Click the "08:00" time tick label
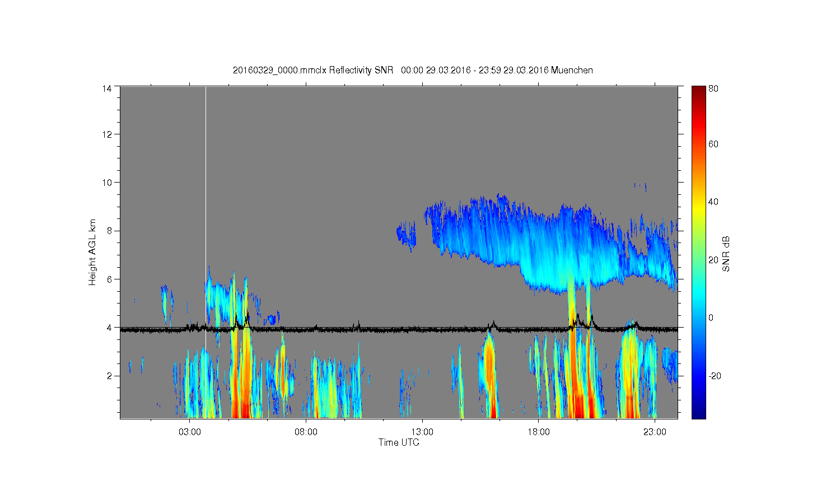Screen dimensions: 840x504 (x=306, y=432)
